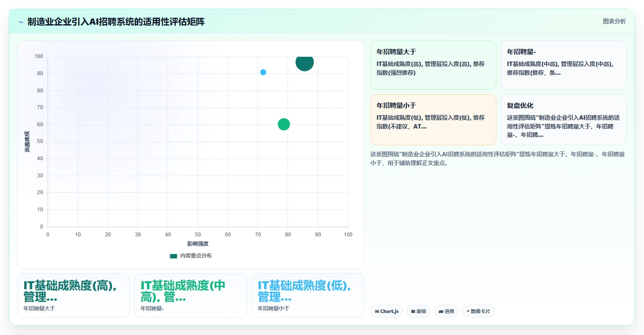Screen dimensions: 644x335
Task: Click the 覆盖规模 y-axis label
Action: click(27, 142)
